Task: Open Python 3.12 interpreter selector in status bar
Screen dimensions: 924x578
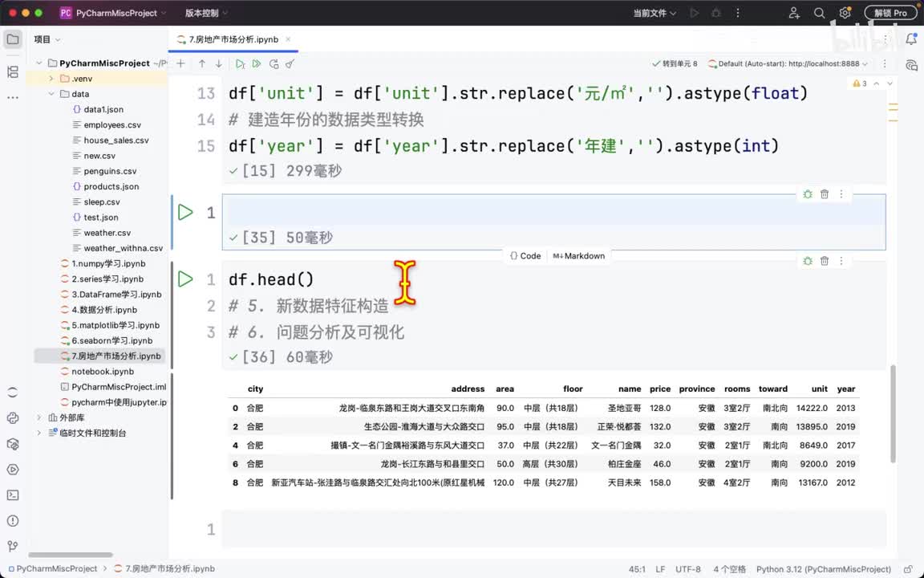Action: [x=823, y=569]
